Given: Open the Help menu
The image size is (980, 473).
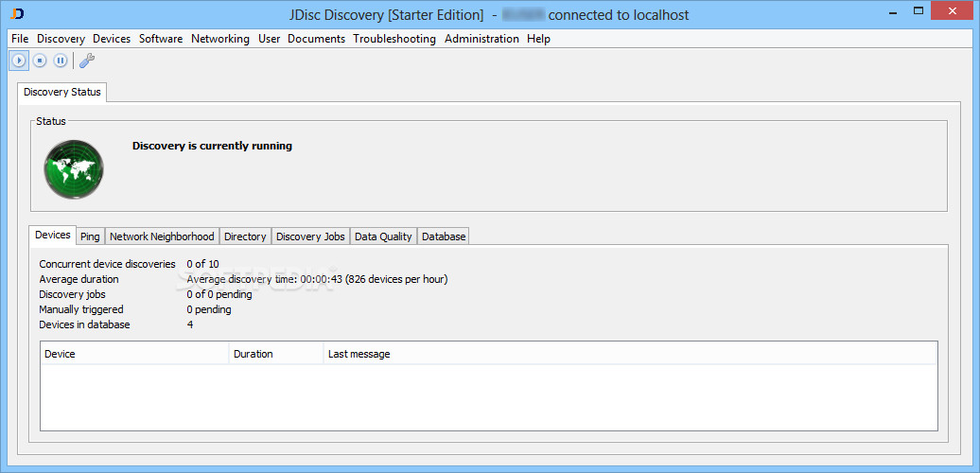Looking at the screenshot, I should tap(538, 39).
